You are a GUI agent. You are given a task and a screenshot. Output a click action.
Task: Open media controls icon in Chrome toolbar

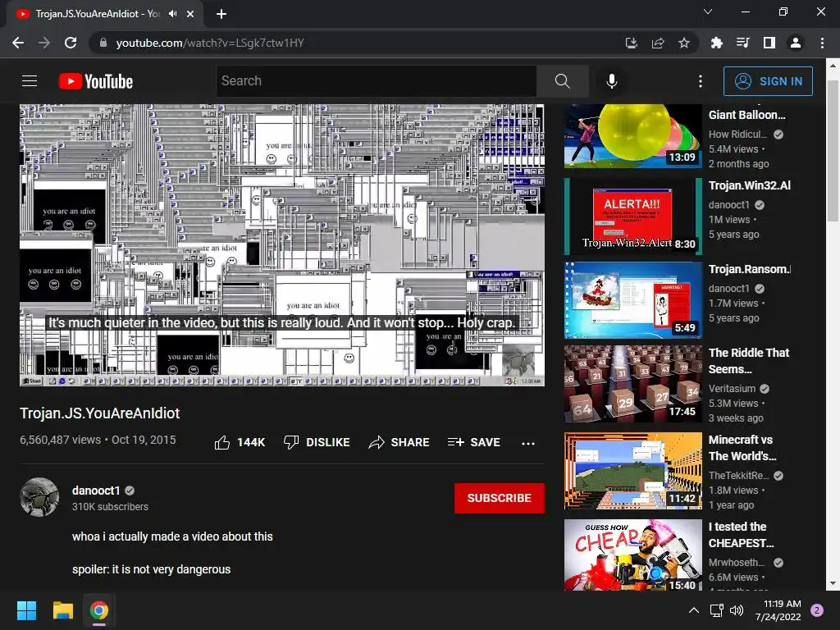click(742, 43)
